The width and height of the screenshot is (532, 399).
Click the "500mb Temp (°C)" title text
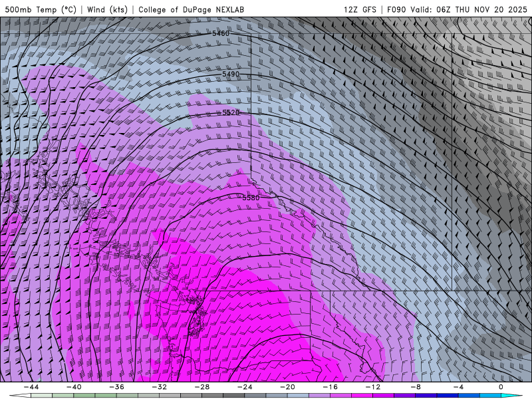tap(41, 9)
